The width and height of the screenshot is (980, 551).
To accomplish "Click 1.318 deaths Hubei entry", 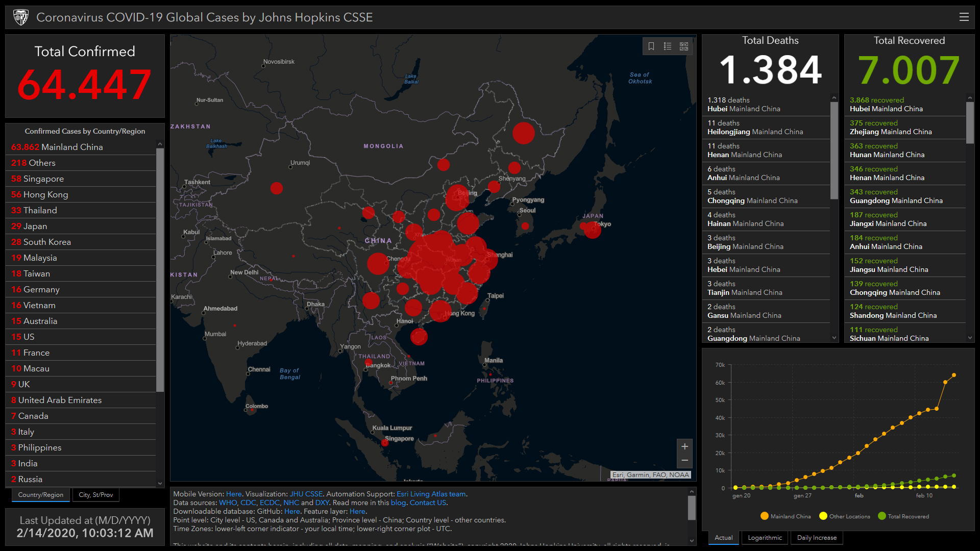I will (x=767, y=105).
